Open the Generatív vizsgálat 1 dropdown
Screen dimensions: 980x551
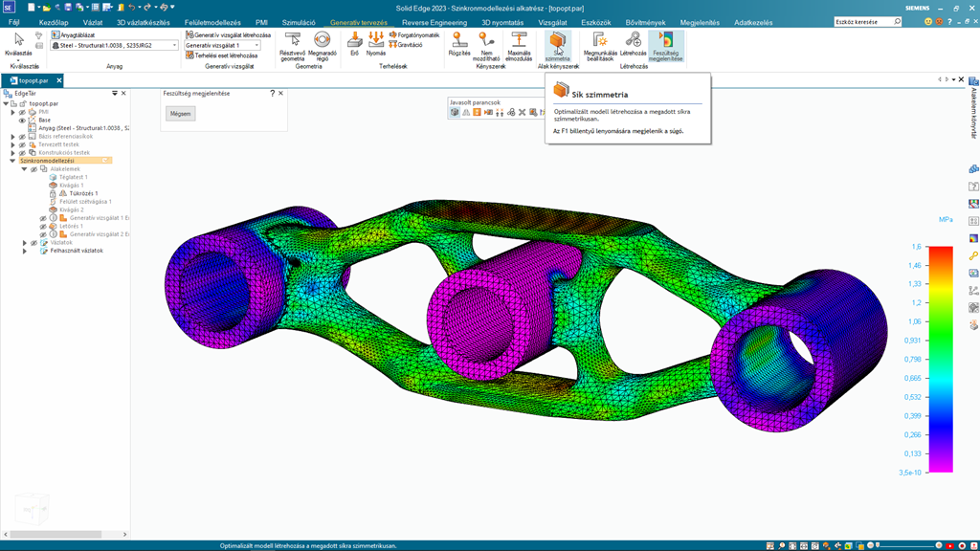click(x=256, y=46)
